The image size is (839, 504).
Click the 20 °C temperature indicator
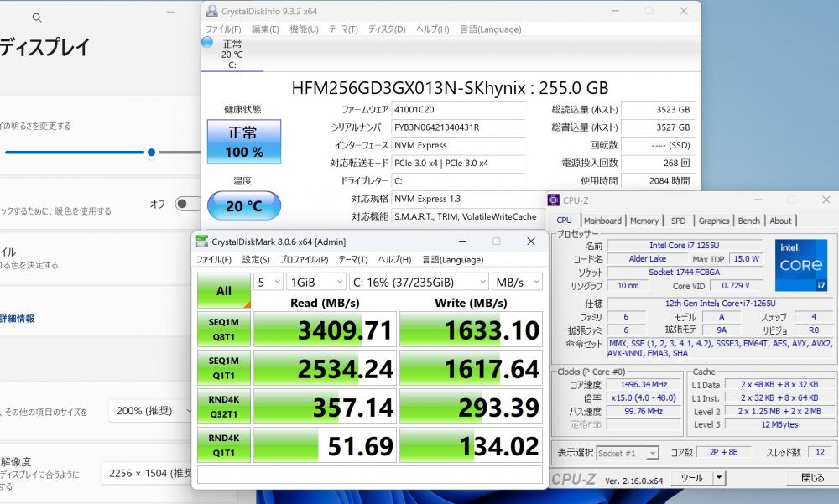pos(243,205)
